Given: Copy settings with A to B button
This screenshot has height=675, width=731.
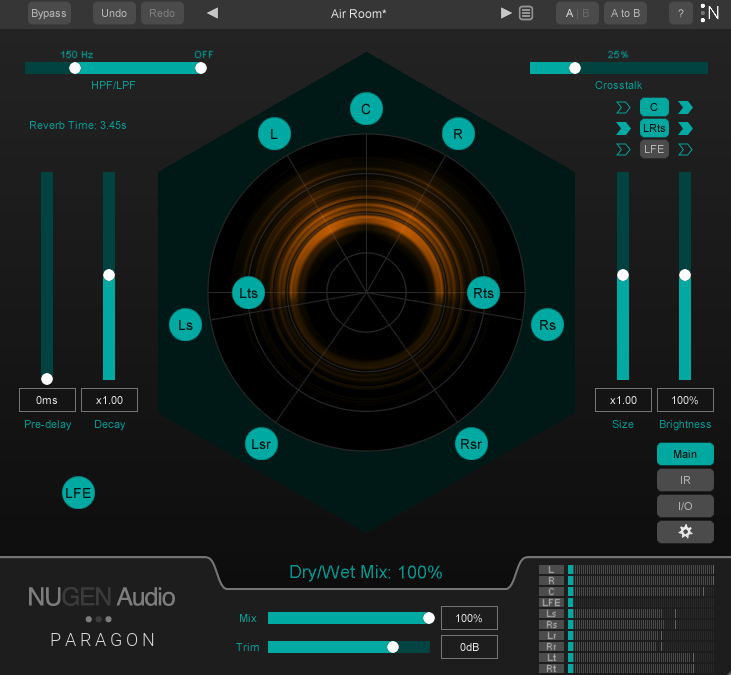Looking at the screenshot, I should click(625, 13).
